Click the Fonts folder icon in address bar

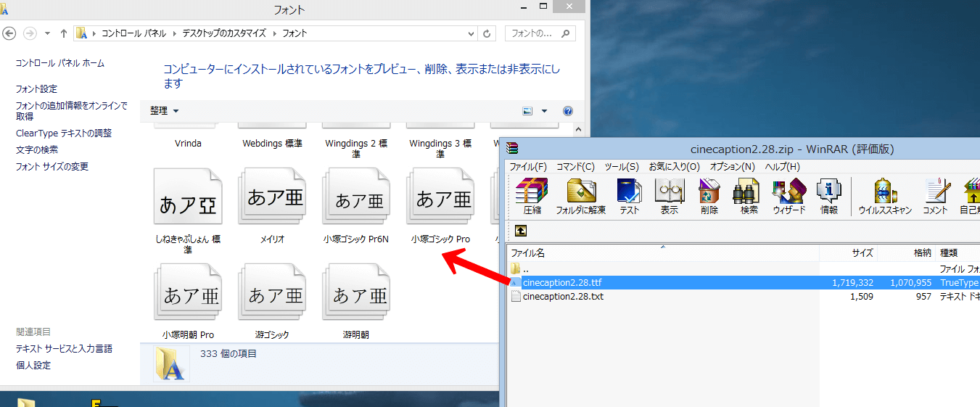click(82, 33)
